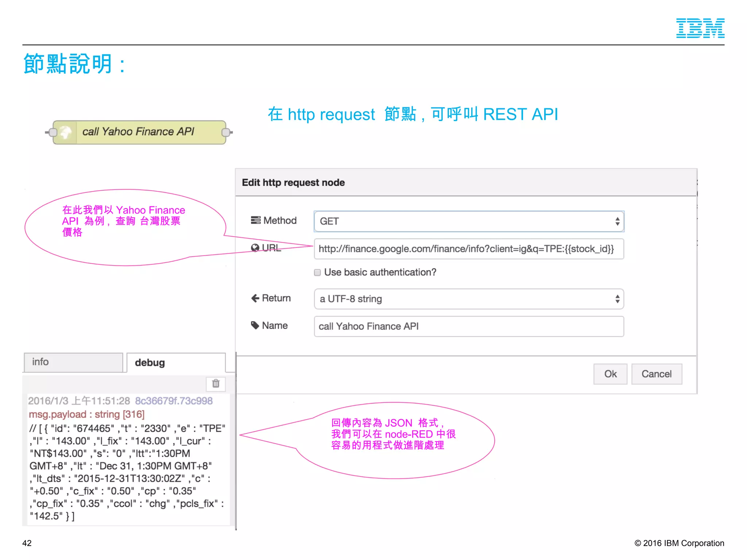Click the call Yahoo Finance API node
This screenshot has height=560, width=747.
coord(139,132)
